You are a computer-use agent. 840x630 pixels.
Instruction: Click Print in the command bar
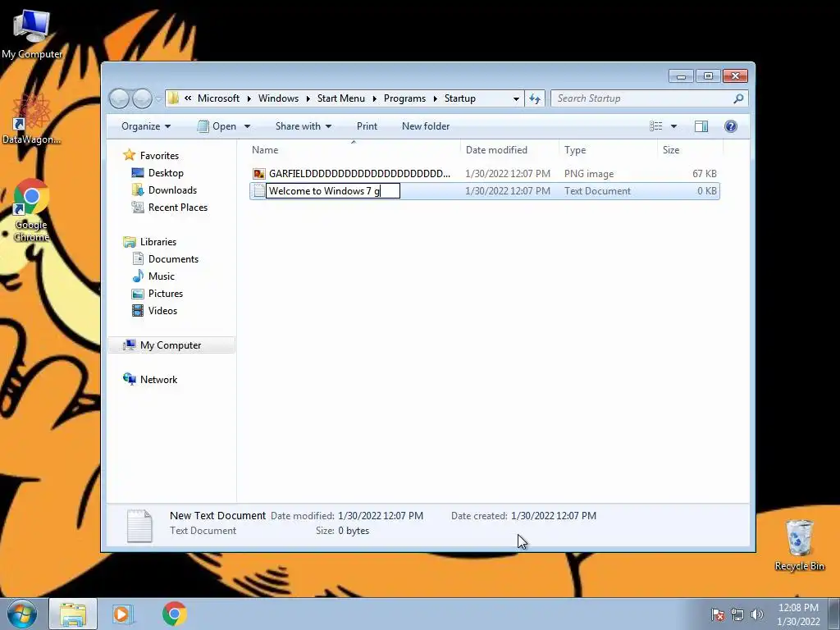point(367,126)
